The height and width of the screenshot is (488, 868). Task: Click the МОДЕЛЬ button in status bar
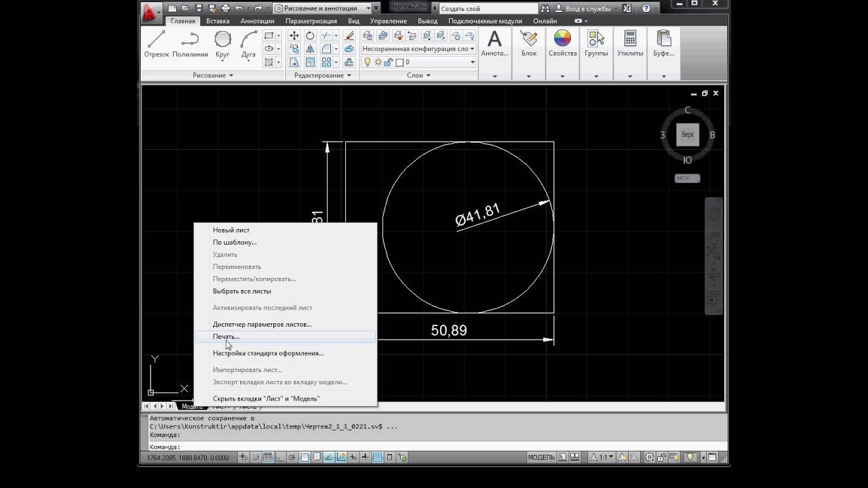click(541, 457)
